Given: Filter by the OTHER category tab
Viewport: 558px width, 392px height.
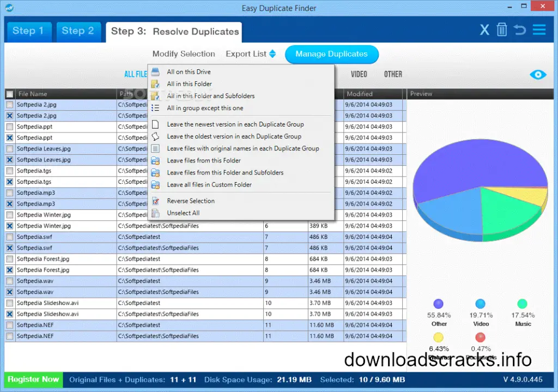Looking at the screenshot, I should pos(393,74).
